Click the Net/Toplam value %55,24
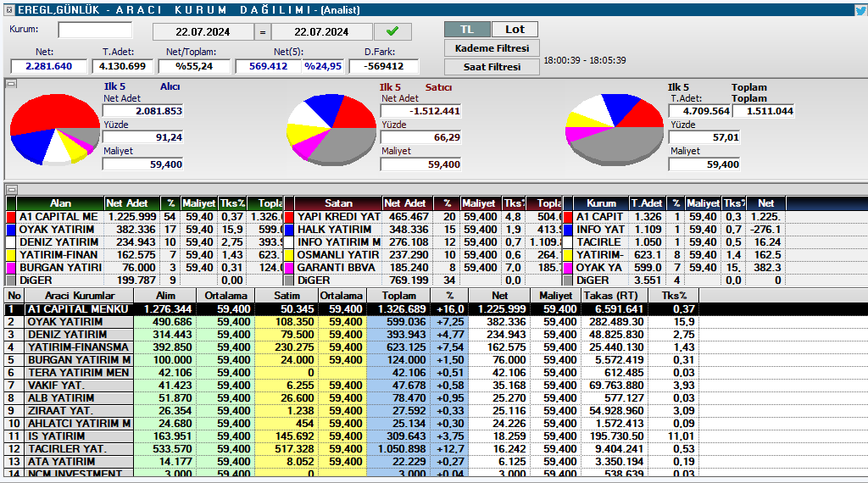 pos(194,66)
